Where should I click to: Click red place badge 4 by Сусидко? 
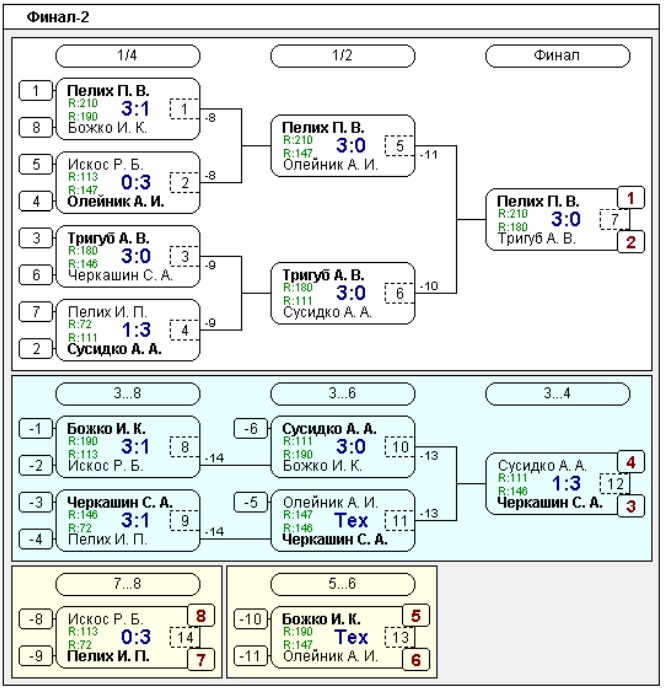pyautogui.click(x=630, y=462)
